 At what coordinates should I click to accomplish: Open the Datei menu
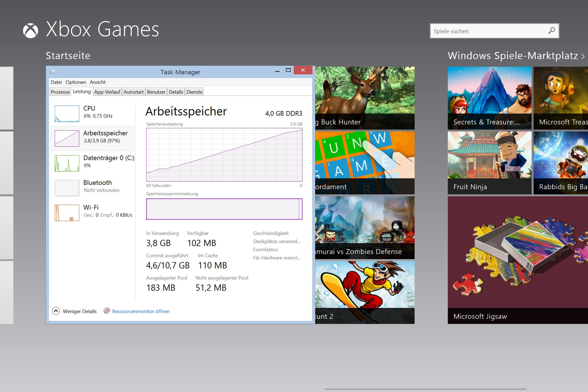click(x=56, y=82)
